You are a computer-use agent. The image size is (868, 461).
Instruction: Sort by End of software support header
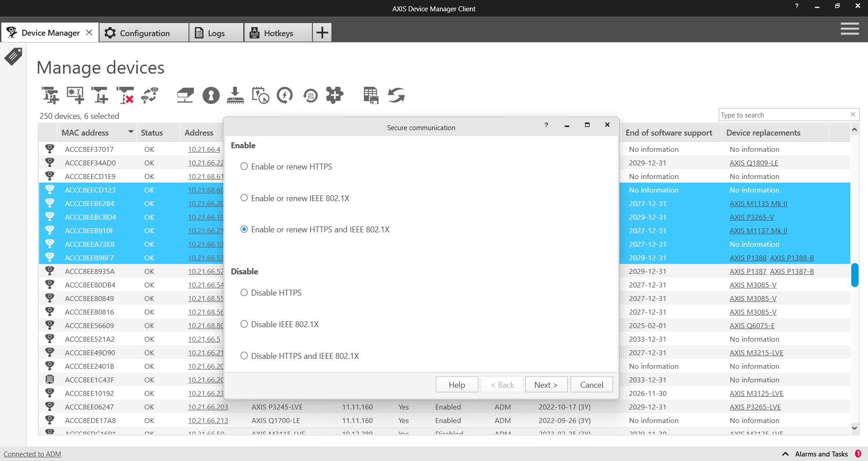[670, 132]
